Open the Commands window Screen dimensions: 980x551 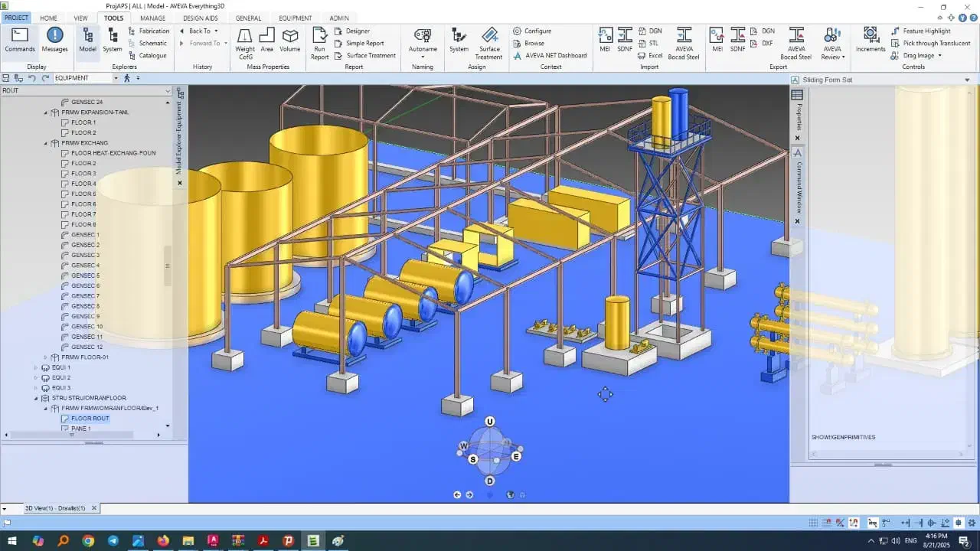click(x=20, y=40)
